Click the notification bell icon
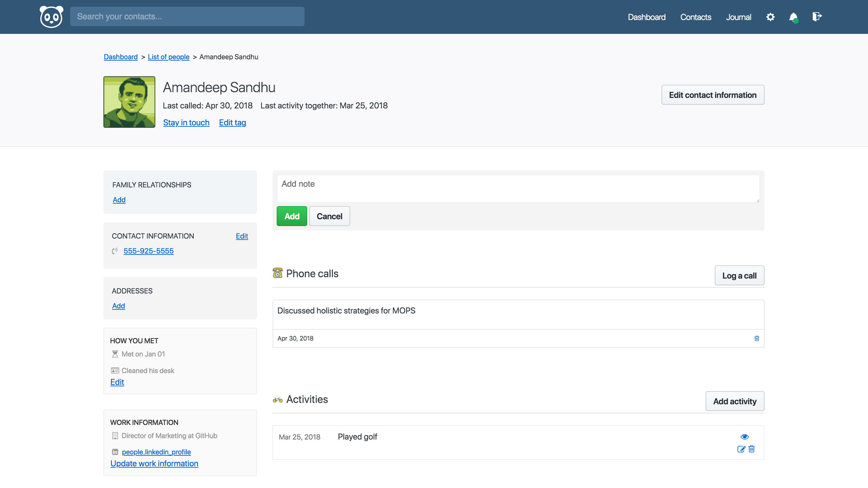Image resolution: width=868 pixels, height=488 pixels. click(793, 17)
